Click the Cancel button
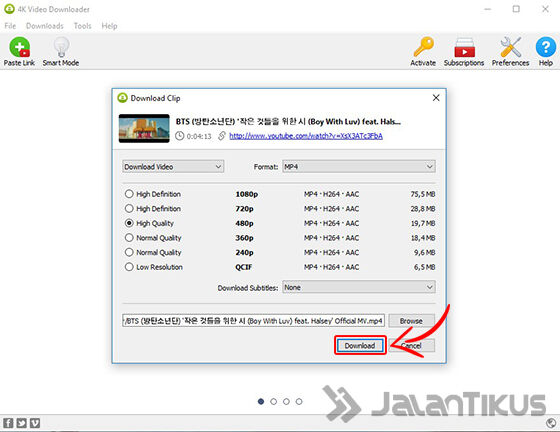This screenshot has width=560, height=432. click(411, 345)
